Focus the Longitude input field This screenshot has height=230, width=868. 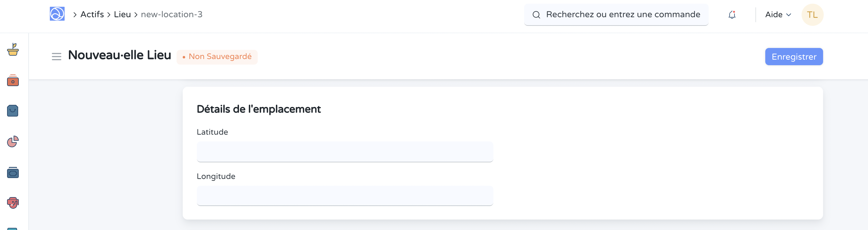tap(345, 196)
